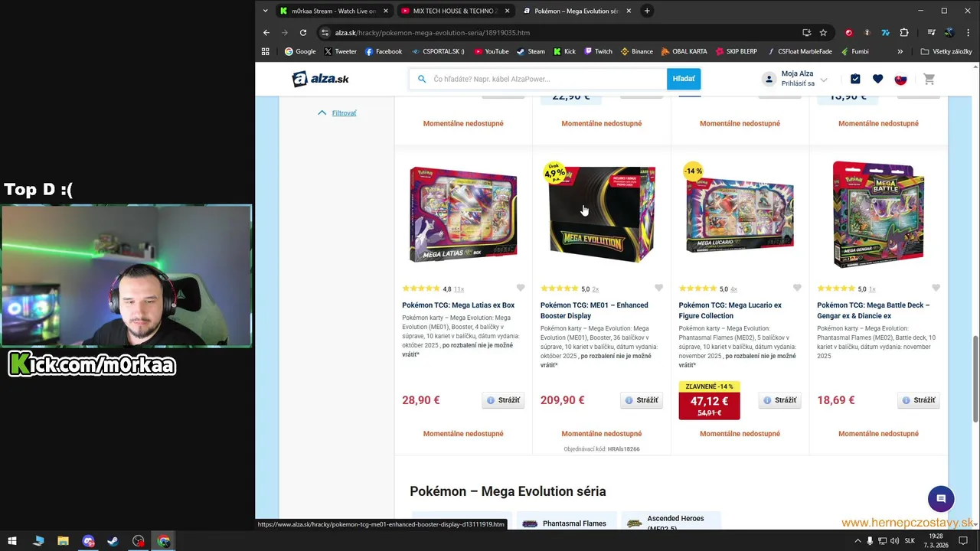
Task: Open the 11× reviews count for Mega Latias
Action: [459, 289]
